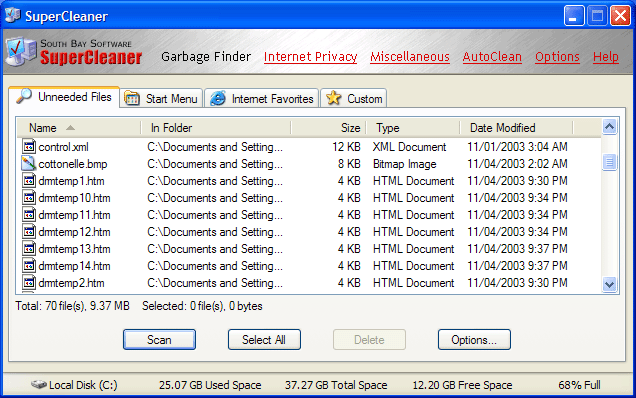Click the 11/04/2003 2:02 AM date

pos(517,164)
